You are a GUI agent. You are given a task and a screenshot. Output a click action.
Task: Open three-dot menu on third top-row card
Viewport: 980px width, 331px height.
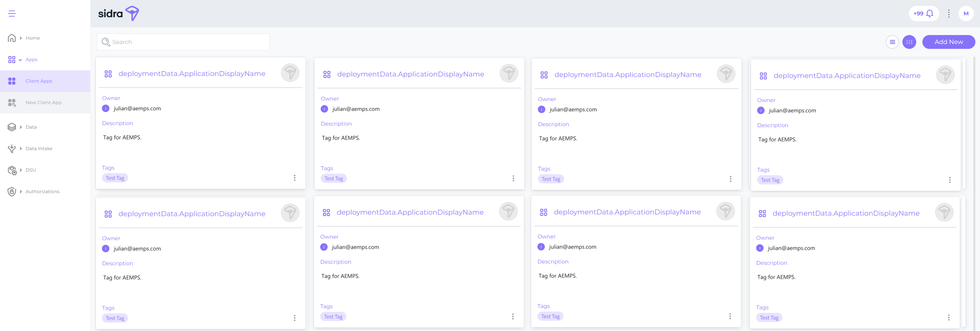tap(731, 179)
